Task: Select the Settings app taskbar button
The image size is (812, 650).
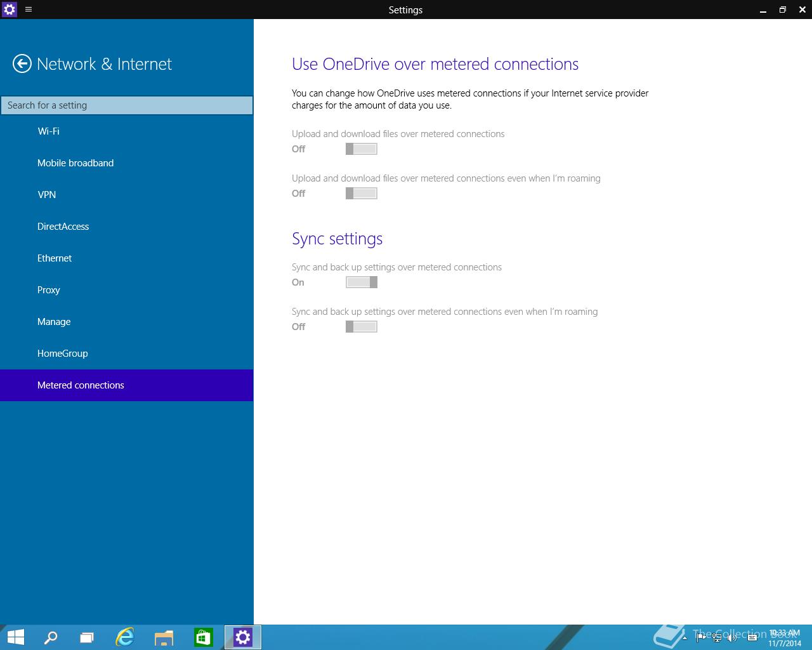Action: [x=243, y=637]
